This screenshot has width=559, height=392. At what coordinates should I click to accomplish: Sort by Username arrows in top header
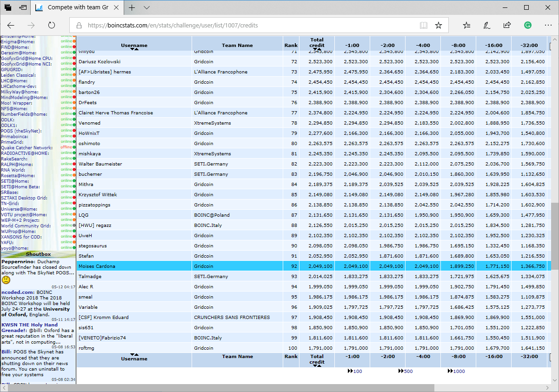click(134, 49)
